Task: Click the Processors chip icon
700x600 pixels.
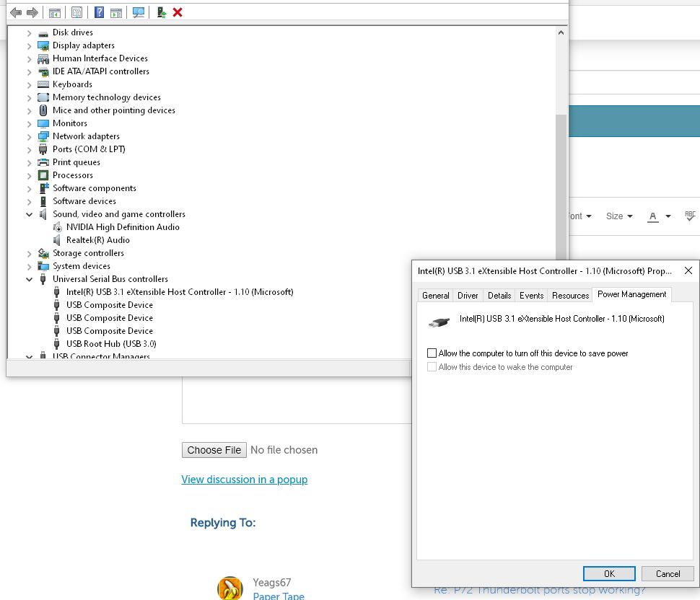Action: 43,175
